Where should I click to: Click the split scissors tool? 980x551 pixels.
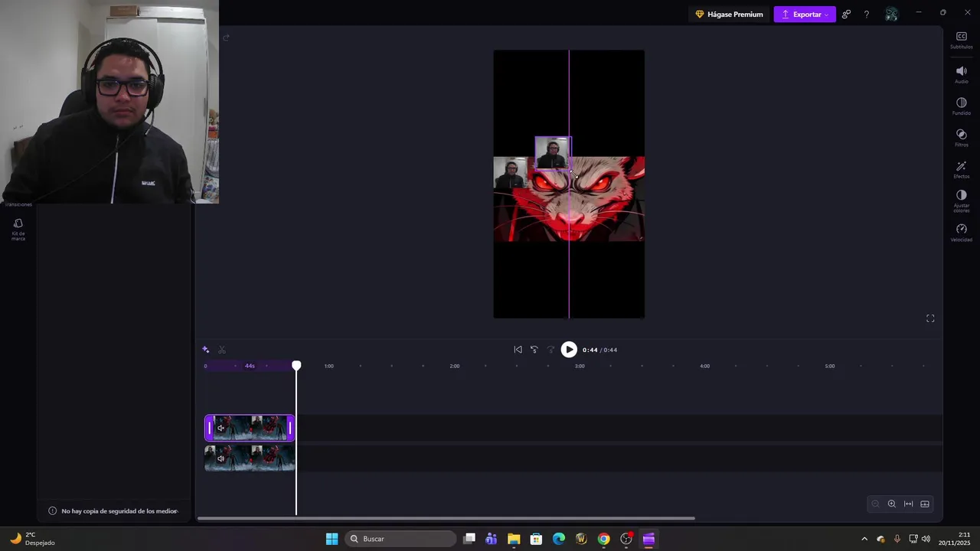[222, 350]
